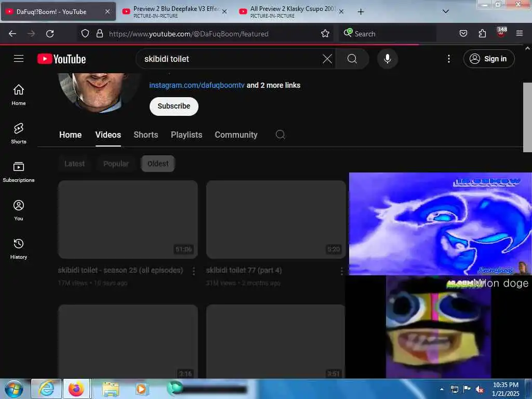Go back with browser back arrow

point(12,34)
